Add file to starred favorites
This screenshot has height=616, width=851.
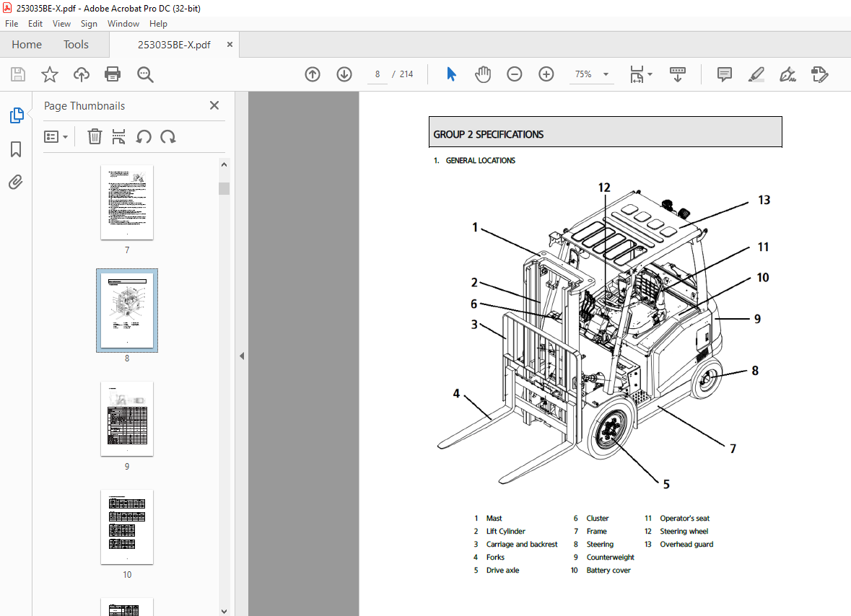(x=49, y=74)
